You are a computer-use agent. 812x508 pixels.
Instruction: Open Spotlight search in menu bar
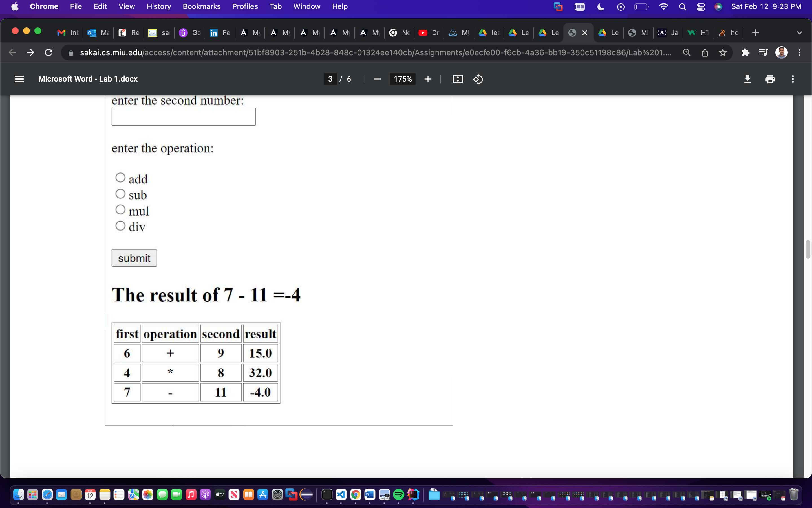click(682, 7)
